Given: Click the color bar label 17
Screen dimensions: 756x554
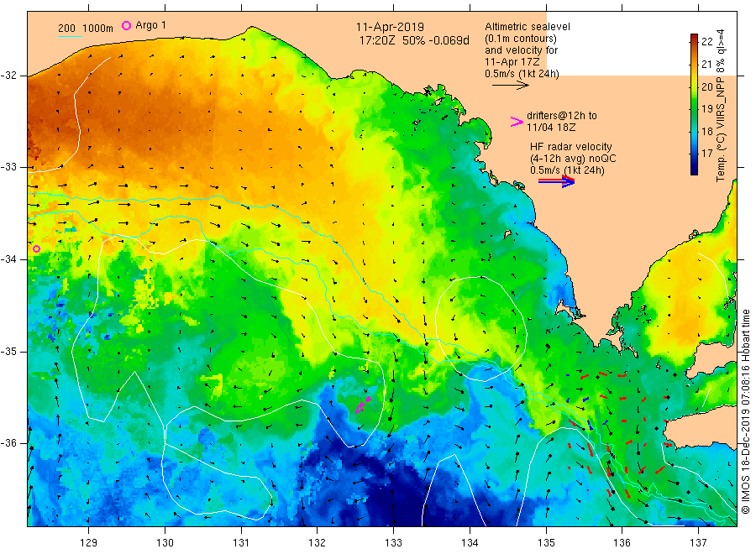Looking at the screenshot, I should coord(706,154).
